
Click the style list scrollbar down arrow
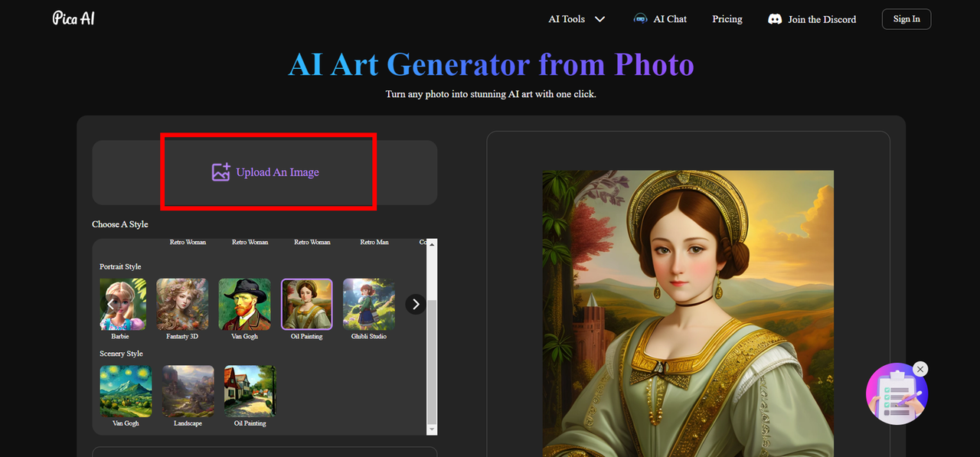tap(432, 429)
